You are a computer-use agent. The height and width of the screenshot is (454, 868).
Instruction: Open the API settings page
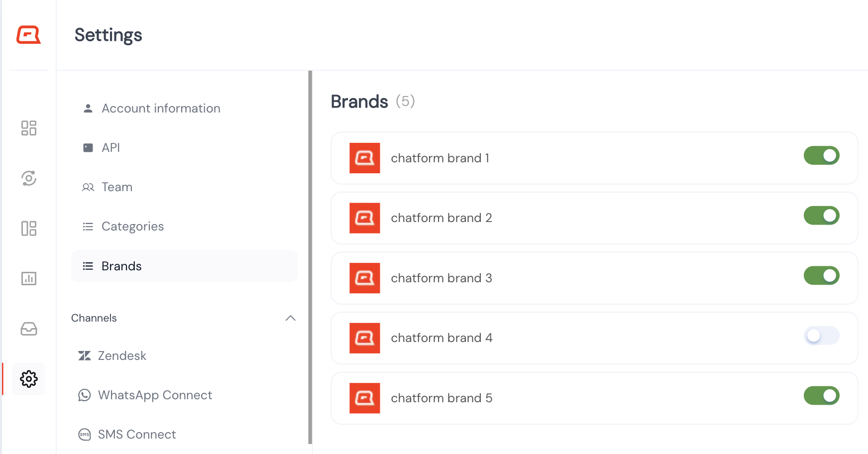pos(110,147)
